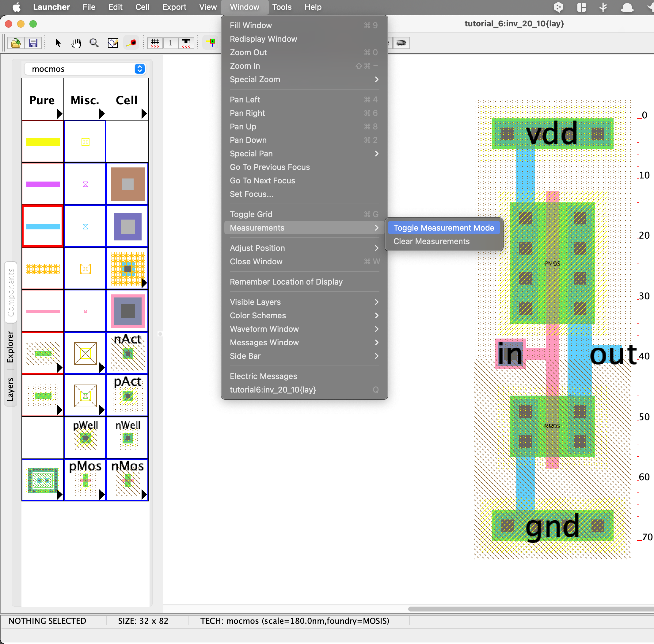
Task: Select the magnifier Zoom tool
Action: pos(94,43)
